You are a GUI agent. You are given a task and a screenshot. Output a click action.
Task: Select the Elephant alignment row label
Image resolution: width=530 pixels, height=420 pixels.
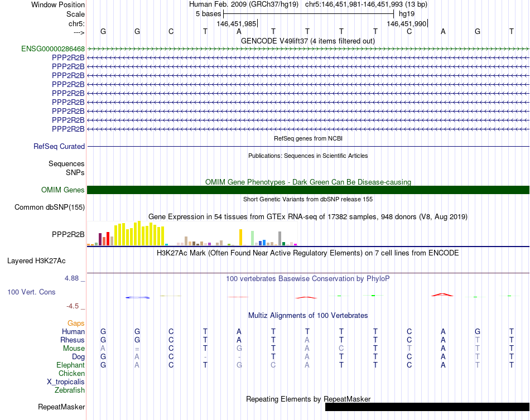tap(70, 365)
